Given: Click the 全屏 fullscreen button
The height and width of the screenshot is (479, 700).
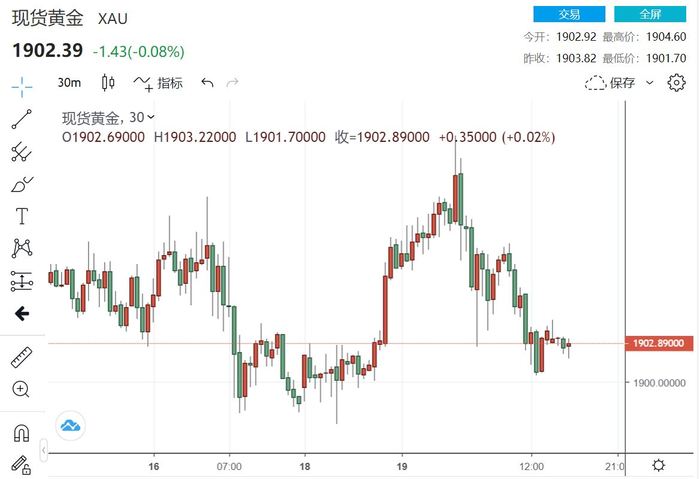Looking at the screenshot, I should tap(650, 14).
